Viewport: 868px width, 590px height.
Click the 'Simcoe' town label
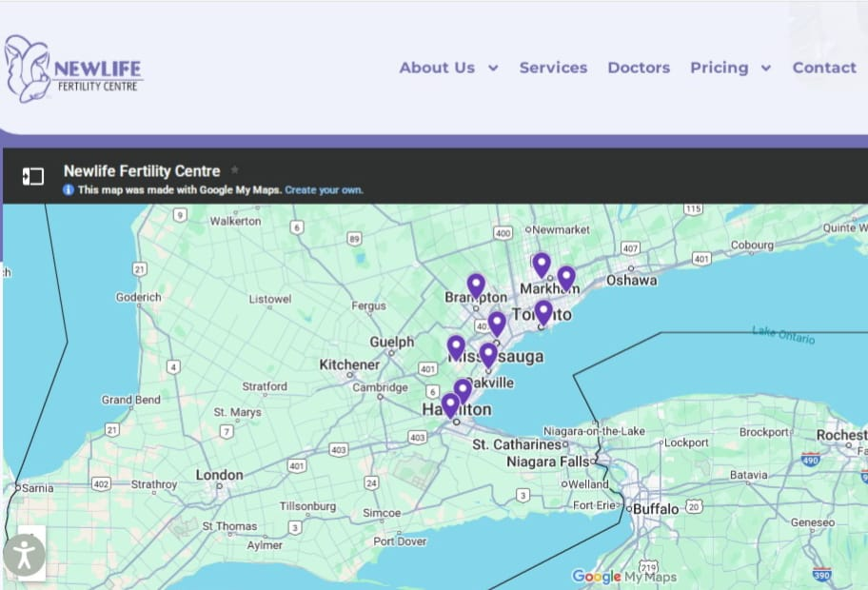[382, 513]
